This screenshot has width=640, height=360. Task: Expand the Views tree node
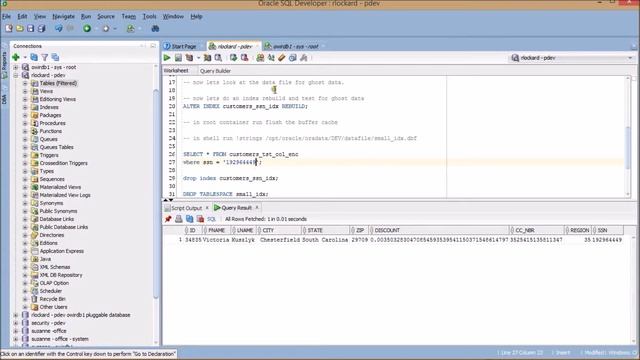click(x=25, y=91)
